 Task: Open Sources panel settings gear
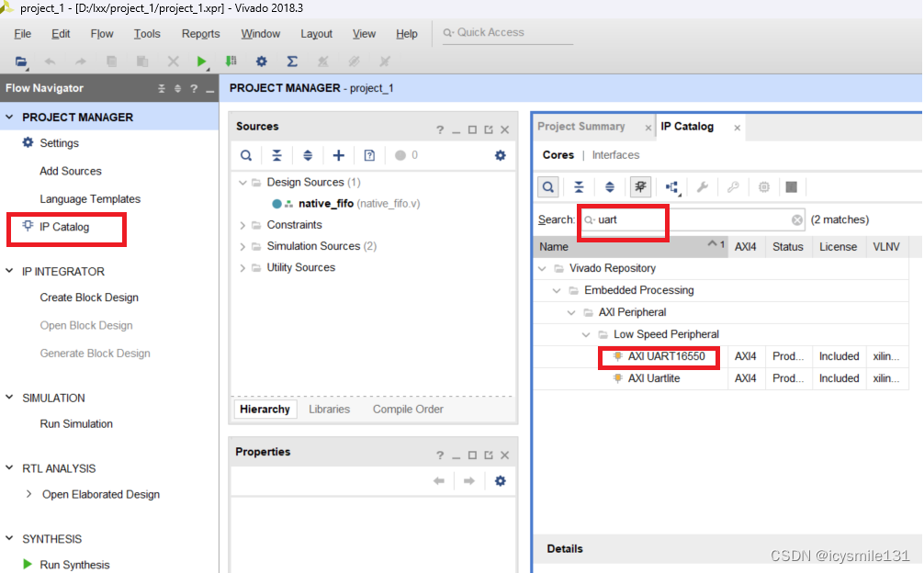501,155
